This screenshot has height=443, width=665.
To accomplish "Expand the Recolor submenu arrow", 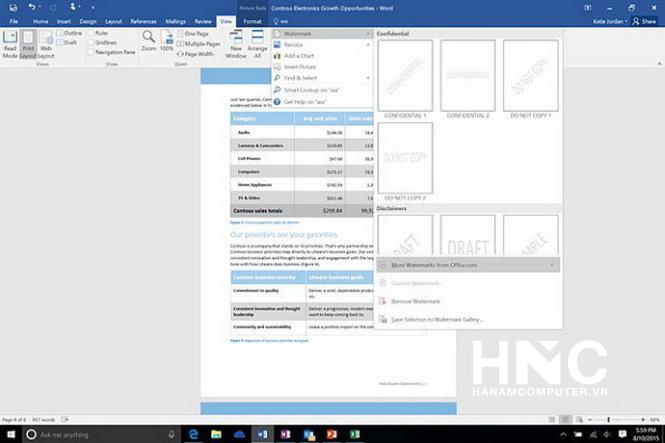I will coord(368,45).
